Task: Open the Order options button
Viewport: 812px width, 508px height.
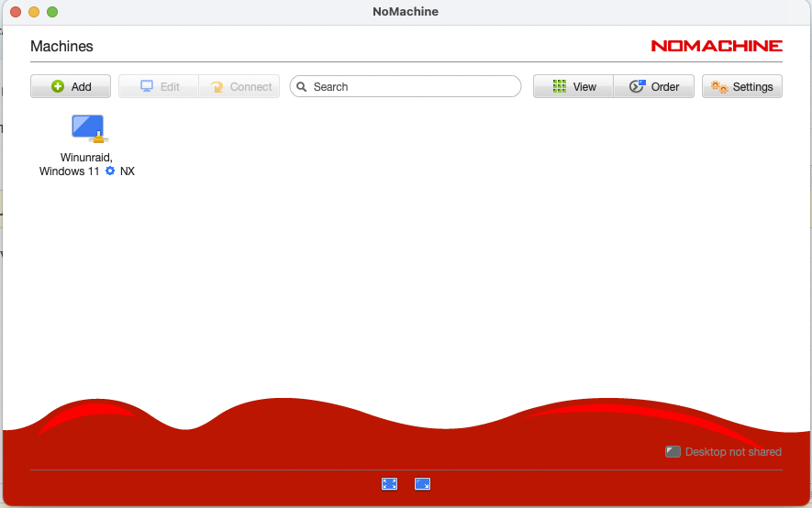Action: coord(653,86)
